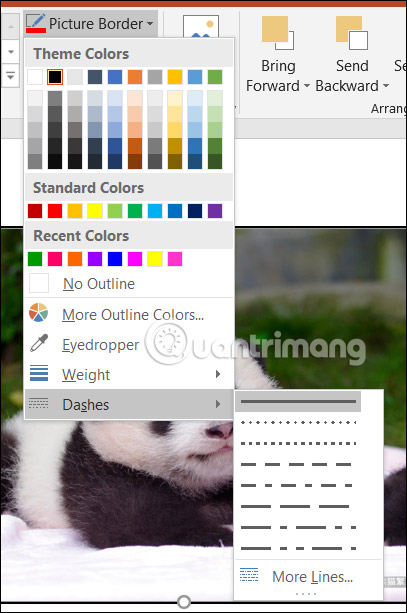Click the More Outline Colors wheel icon
This screenshot has width=407, height=613.
[39, 312]
